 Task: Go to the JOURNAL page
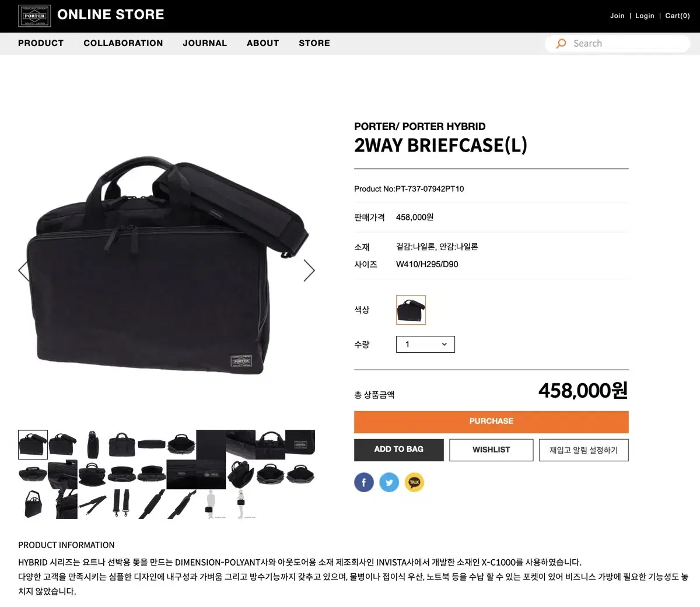[x=205, y=43]
